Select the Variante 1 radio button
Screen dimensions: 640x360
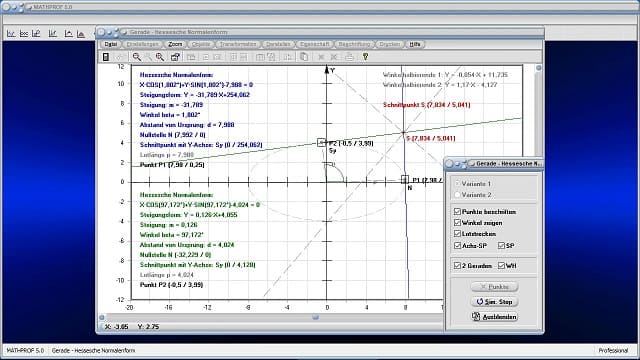(457, 184)
